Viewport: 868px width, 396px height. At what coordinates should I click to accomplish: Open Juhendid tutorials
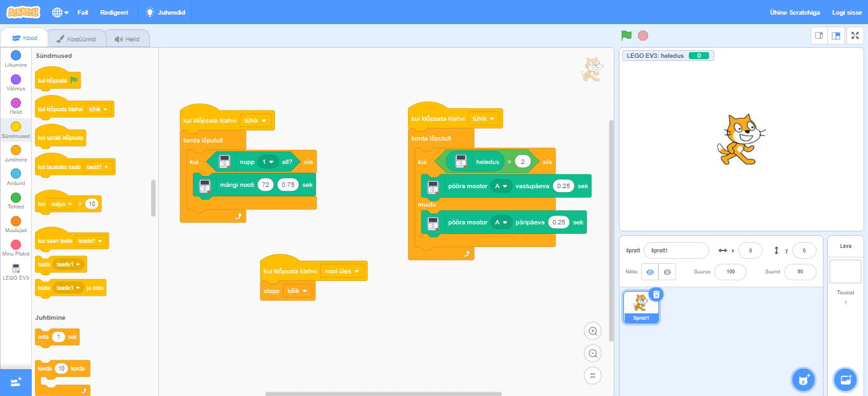(165, 12)
